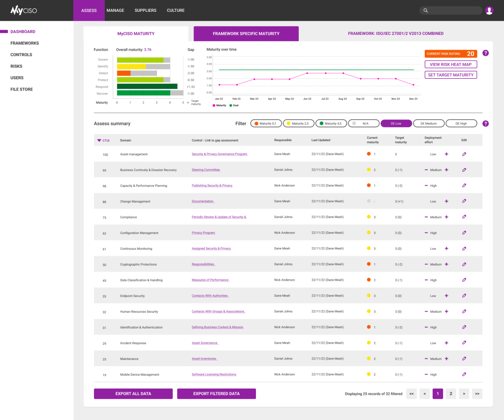Edit the Asset management row with the pencil icon
This screenshot has height=420, width=504.
pos(463,154)
